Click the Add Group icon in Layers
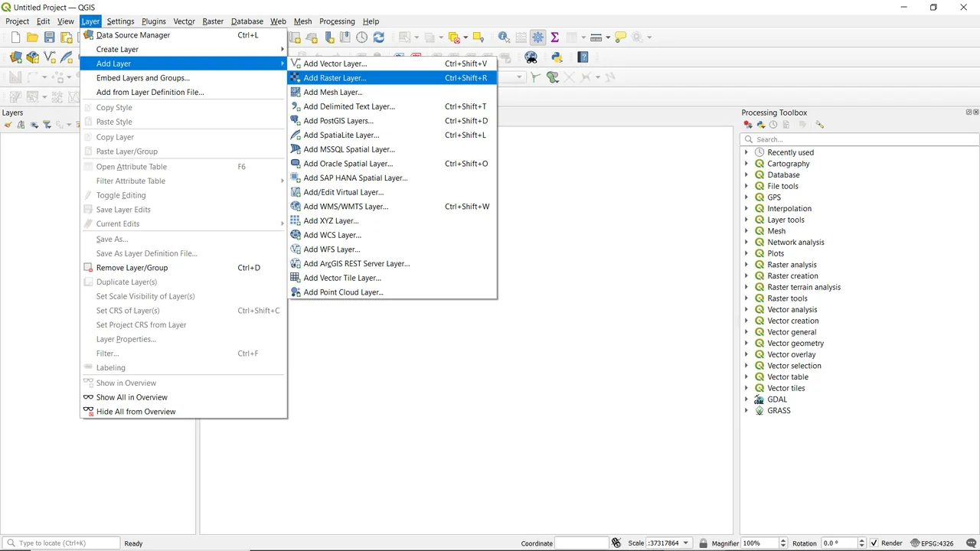This screenshot has height=551, width=980. tap(21, 125)
